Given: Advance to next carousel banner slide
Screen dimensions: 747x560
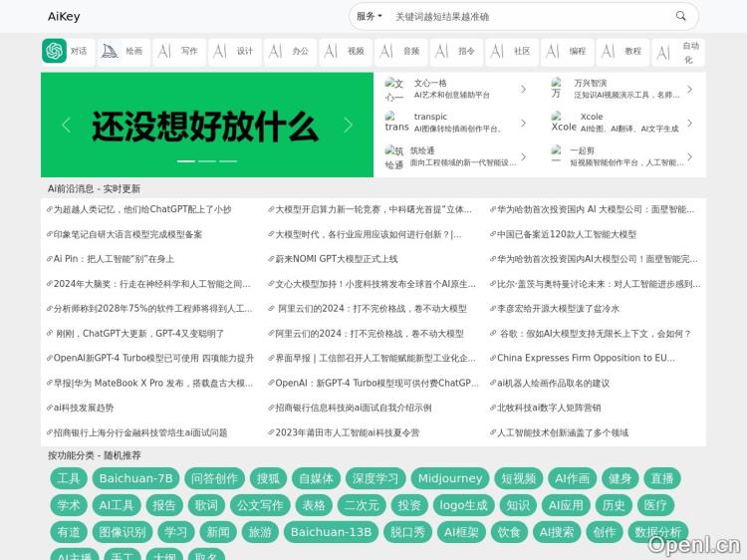Looking at the screenshot, I should [x=348, y=125].
